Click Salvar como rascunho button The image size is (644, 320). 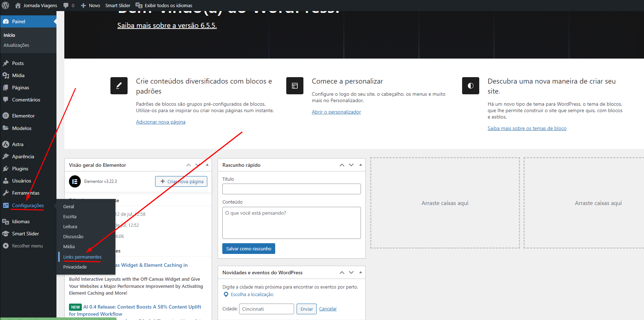click(x=249, y=249)
